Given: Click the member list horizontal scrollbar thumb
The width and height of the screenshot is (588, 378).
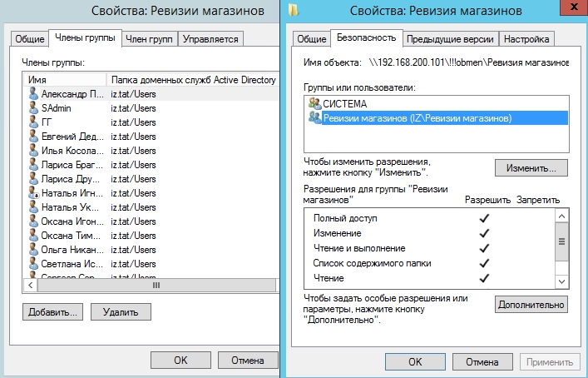Looking at the screenshot, I should click(x=155, y=285).
